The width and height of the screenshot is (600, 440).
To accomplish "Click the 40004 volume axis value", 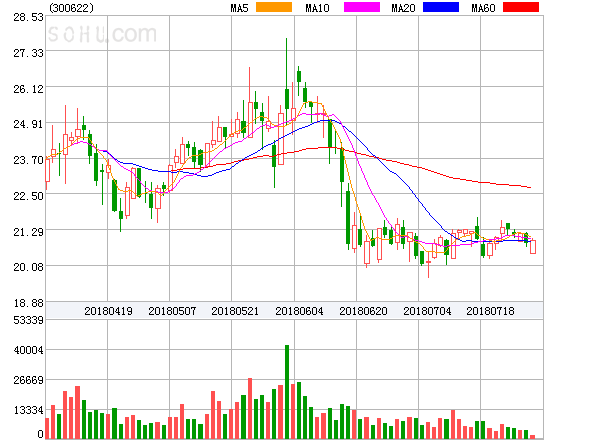I will click(x=28, y=350).
